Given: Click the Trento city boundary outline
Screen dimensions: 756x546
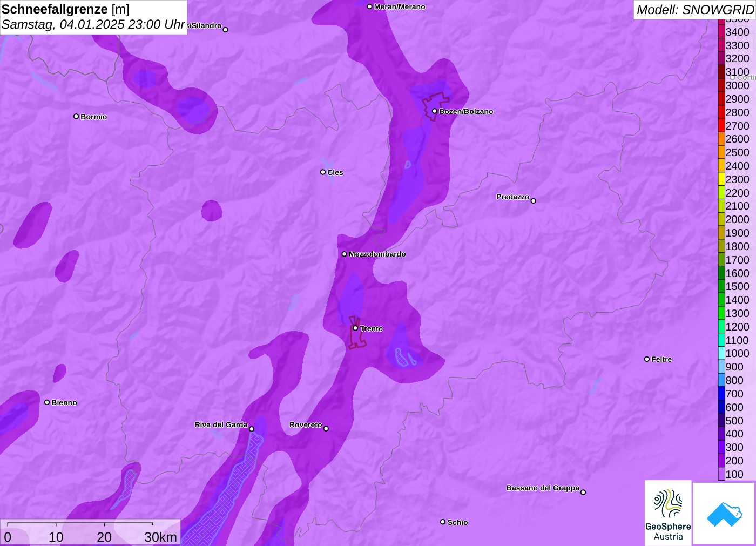Looking at the screenshot, I should (x=356, y=333).
